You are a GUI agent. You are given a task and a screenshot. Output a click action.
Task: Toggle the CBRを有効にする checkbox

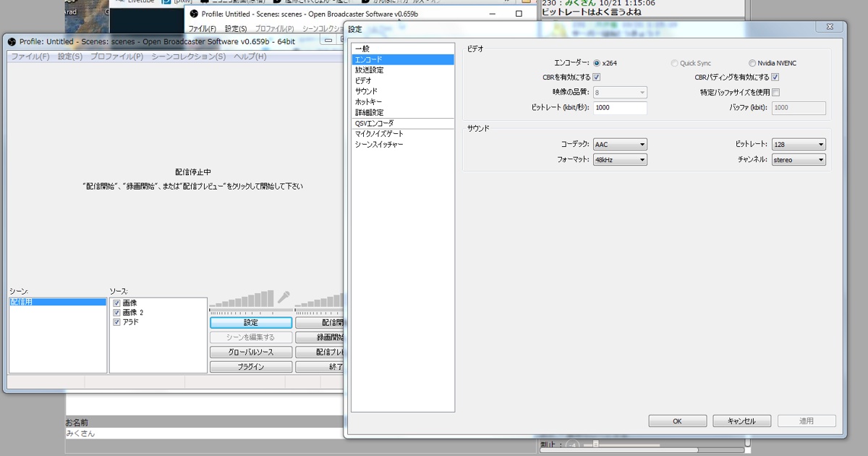(x=597, y=77)
